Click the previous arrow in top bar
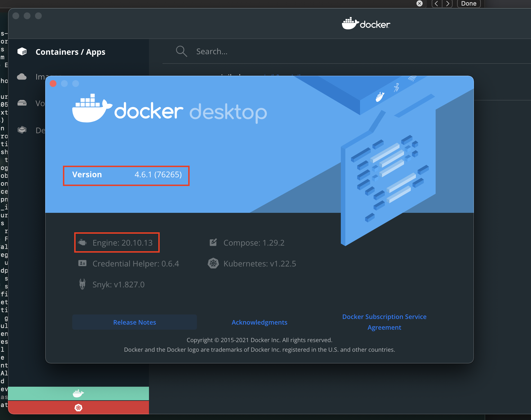The image size is (531, 420). click(x=436, y=4)
